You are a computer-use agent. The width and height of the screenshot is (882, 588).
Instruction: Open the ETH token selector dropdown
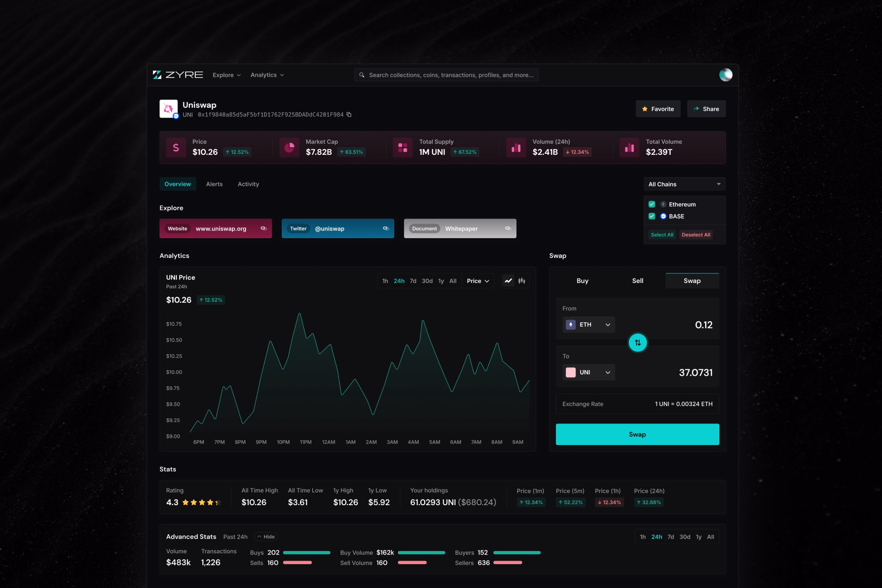(x=589, y=324)
